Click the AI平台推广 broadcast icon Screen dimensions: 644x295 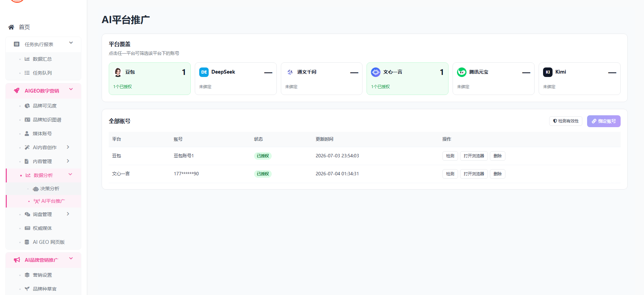pyautogui.click(x=37, y=201)
